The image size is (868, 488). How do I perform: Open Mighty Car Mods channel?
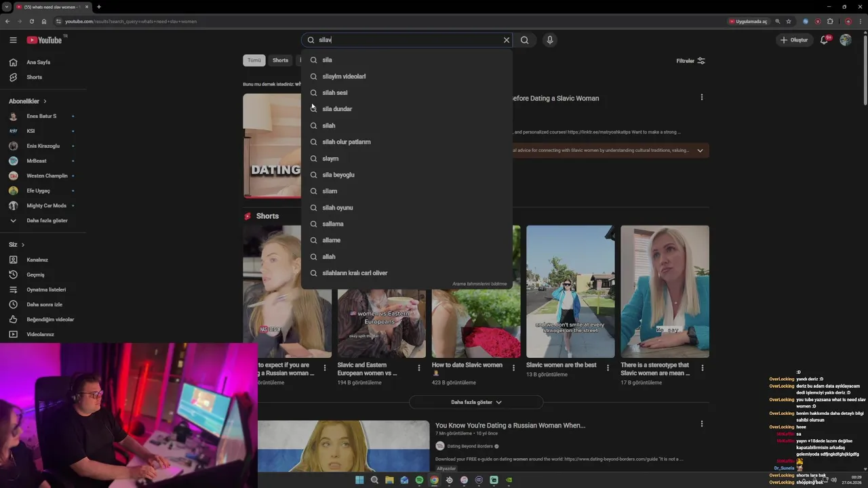[43, 205]
